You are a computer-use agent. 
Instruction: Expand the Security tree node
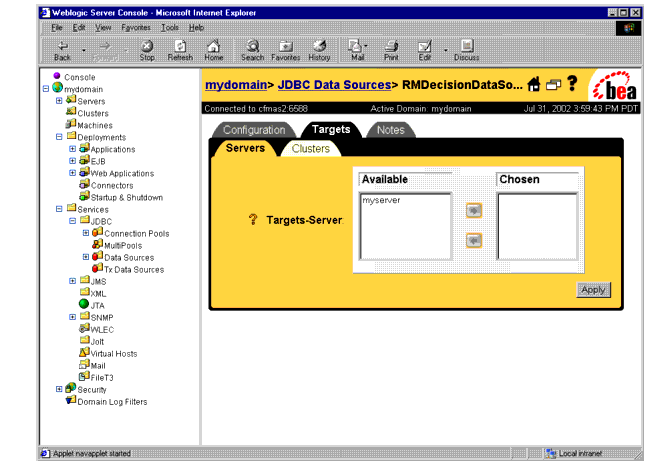[59, 389]
